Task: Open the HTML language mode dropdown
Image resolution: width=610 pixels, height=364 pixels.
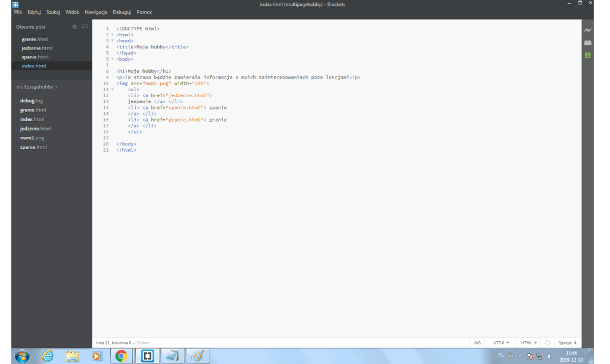Action: 528,343
